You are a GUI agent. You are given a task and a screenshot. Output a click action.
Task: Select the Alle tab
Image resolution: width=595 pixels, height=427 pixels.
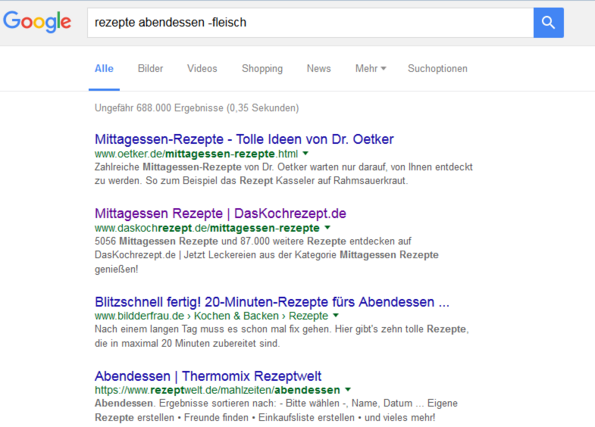pos(104,69)
